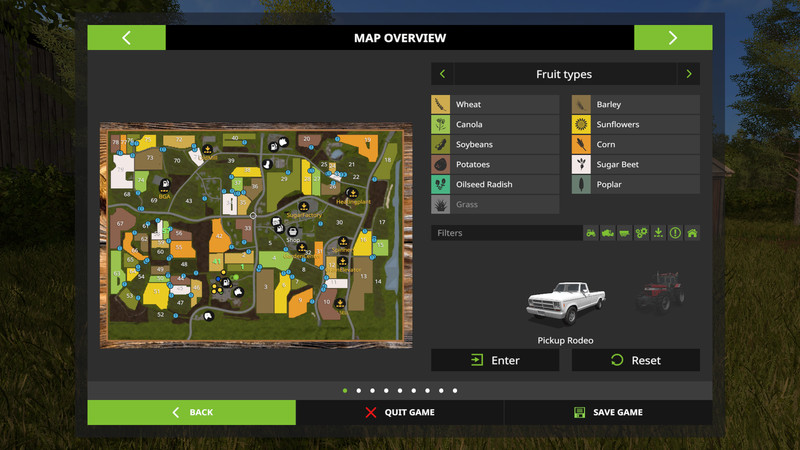
Task: Go to next menu page from Map Overview
Action: (672, 38)
